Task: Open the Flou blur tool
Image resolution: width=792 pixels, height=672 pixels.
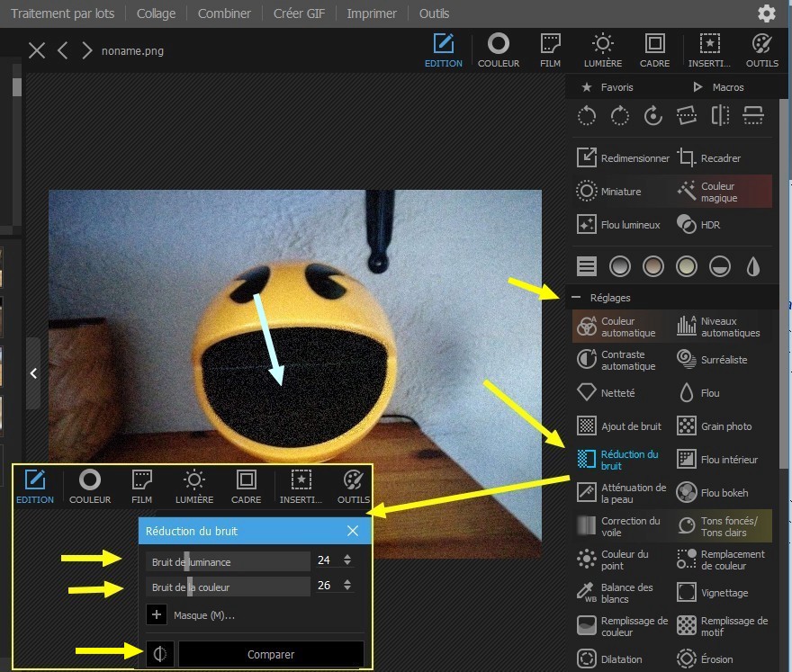Action: point(698,393)
